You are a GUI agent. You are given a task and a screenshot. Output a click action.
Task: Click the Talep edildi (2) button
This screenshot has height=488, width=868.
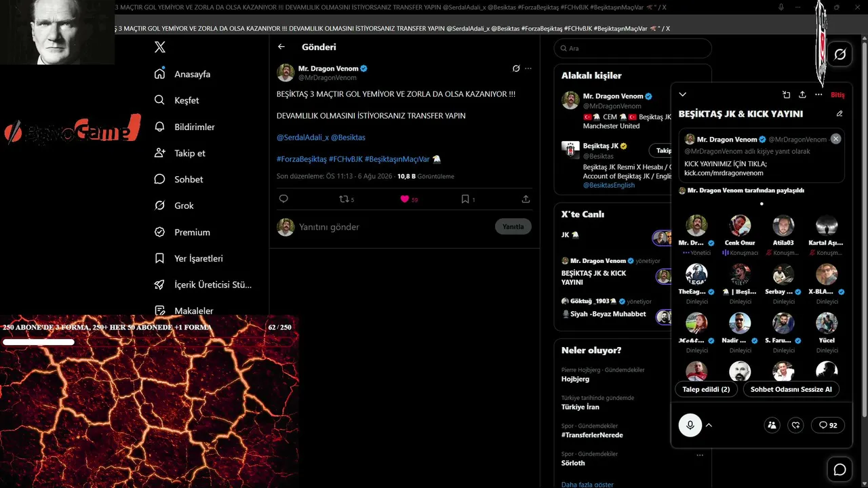[706, 389]
